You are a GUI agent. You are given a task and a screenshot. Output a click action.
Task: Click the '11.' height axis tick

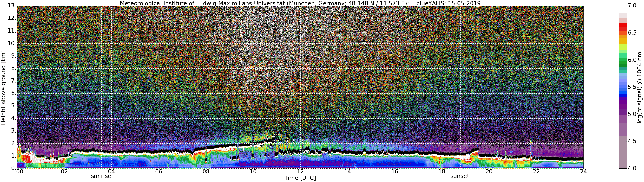(x=12, y=31)
